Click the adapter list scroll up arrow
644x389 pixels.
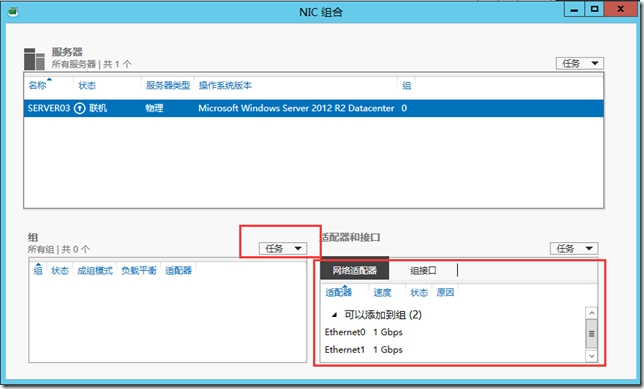pos(591,313)
